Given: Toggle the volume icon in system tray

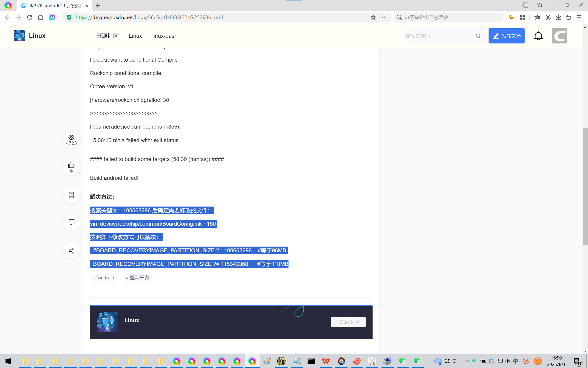Looking at the screenshot, I should (x=508, y=361).
